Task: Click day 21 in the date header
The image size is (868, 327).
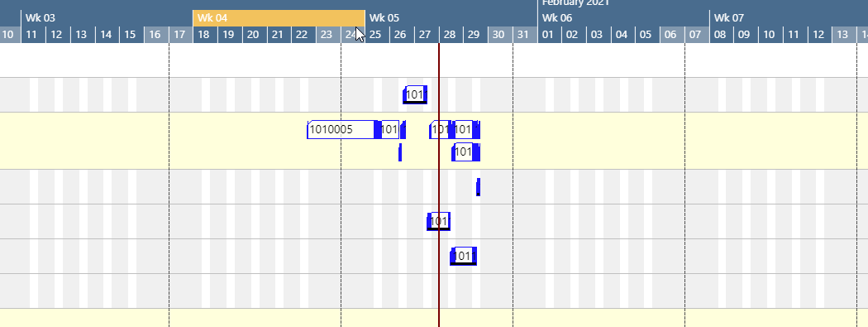Action: [279, 35]
